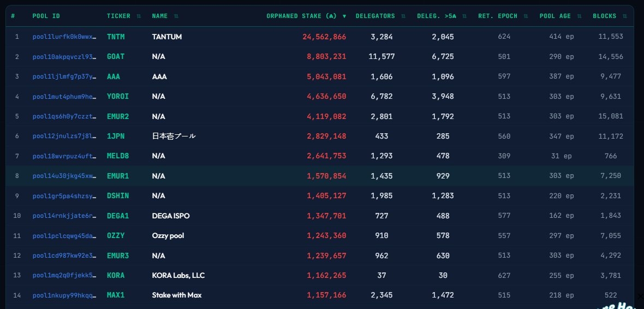Open pool14u30jkg45xw pool link
644x309 pixels.
click(64, 176)
